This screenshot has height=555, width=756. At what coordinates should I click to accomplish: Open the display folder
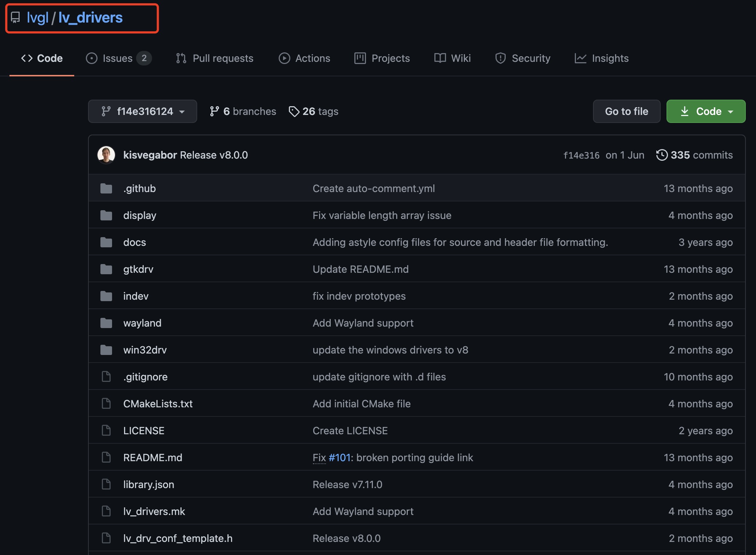pyautogui.click(x=140, y=215)
